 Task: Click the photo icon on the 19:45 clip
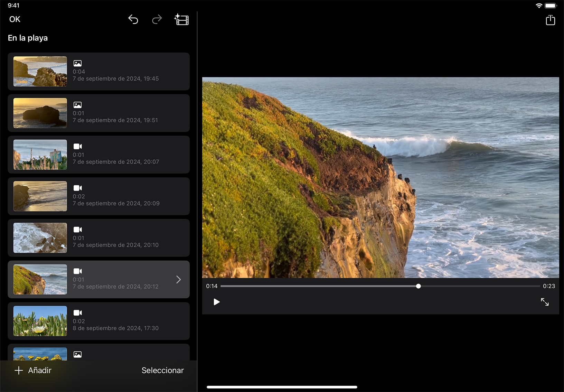tap(77, 63)
